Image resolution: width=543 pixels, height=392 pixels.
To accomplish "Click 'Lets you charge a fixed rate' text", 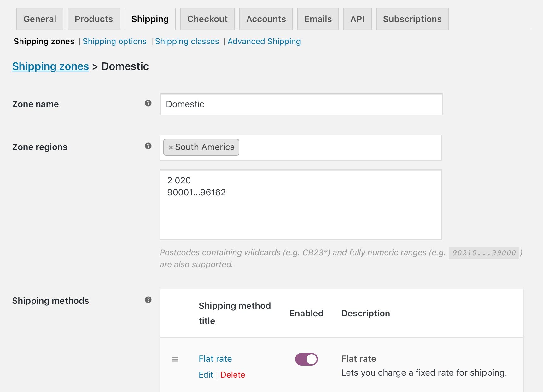I will pos(424,372).
